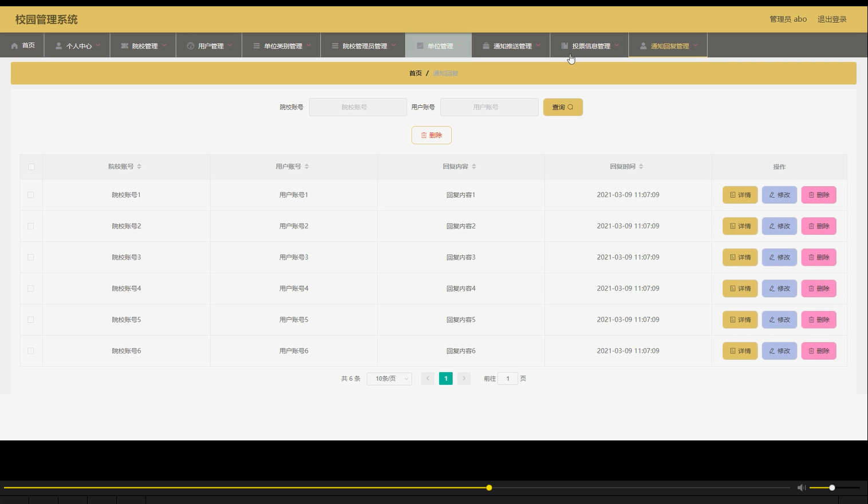
Task: Click the person icon beside 个人中心
Action: click(58, 46)
